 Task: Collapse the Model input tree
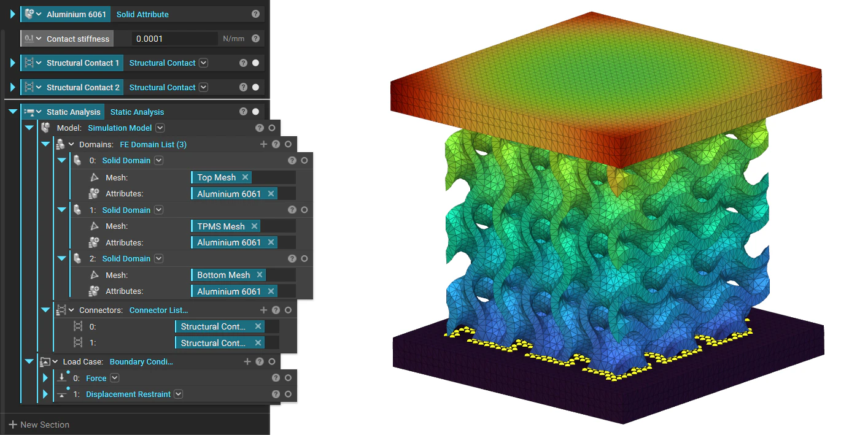[x=29, y=128]
